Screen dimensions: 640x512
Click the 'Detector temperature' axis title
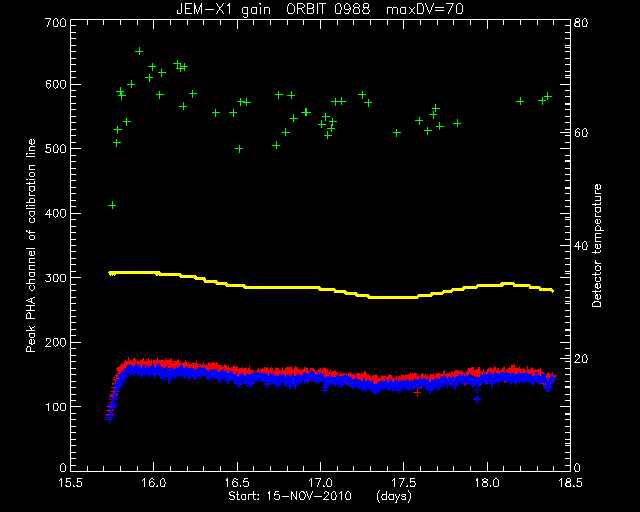pyautogui.click(x=597, y=245)
